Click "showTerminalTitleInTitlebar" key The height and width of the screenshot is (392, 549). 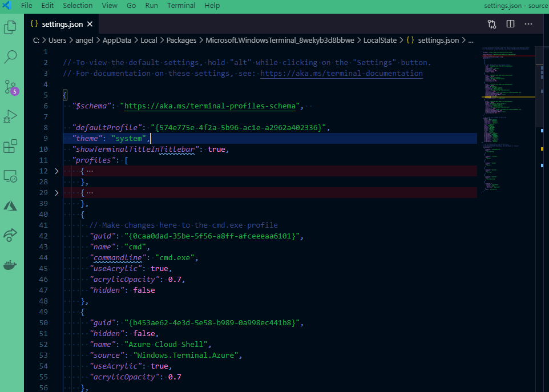pyautogui.click(x=135, y=149)
